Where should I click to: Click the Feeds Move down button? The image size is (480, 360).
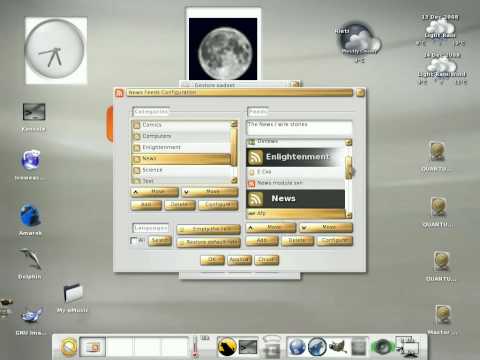(326, 227)
